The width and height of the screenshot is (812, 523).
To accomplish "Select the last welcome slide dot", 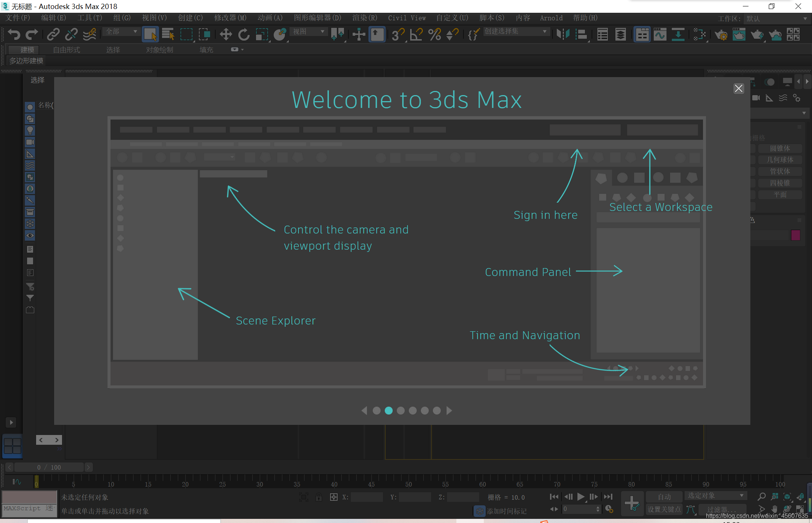I will (x=436, y=411).
